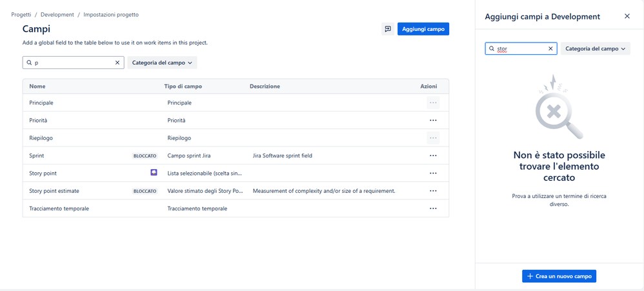The image size is (644, 291).
Task: Open actions menu for Story point row
Action: pos(433,173)
